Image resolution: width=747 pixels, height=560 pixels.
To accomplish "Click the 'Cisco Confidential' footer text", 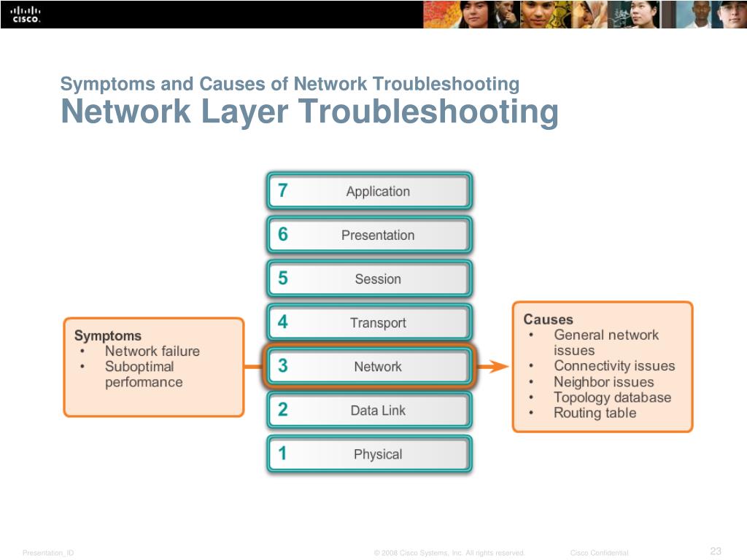I will pos(600,553).
